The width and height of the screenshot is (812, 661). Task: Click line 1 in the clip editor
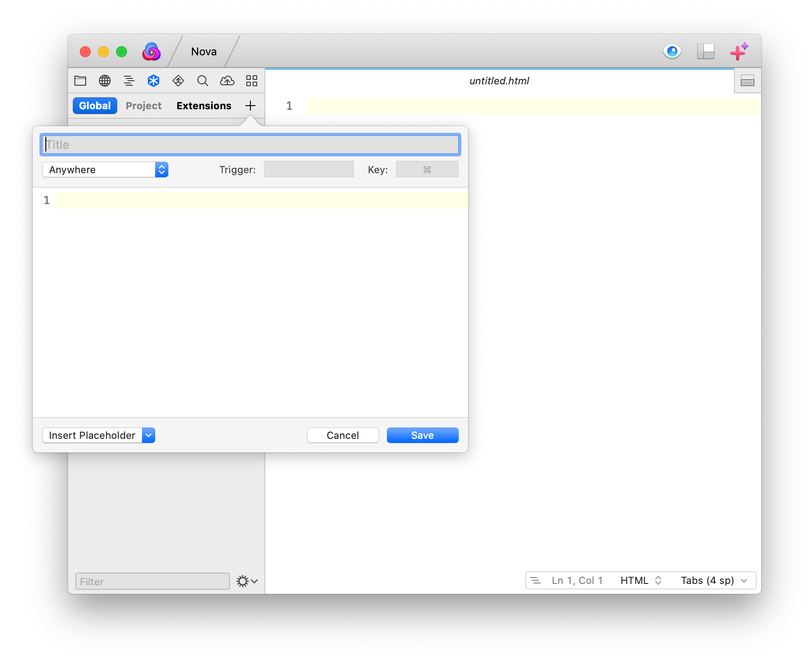coord(261,200)
